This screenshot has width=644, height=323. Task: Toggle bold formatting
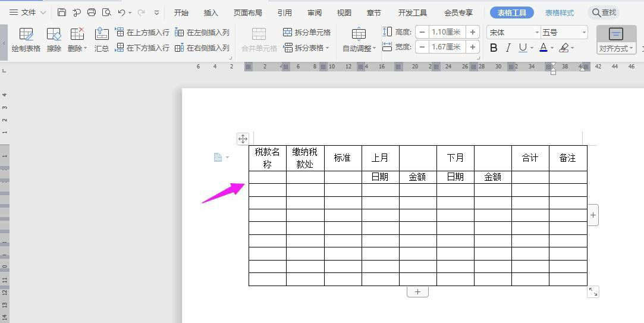pyautogui.click(x=494, y=48)
